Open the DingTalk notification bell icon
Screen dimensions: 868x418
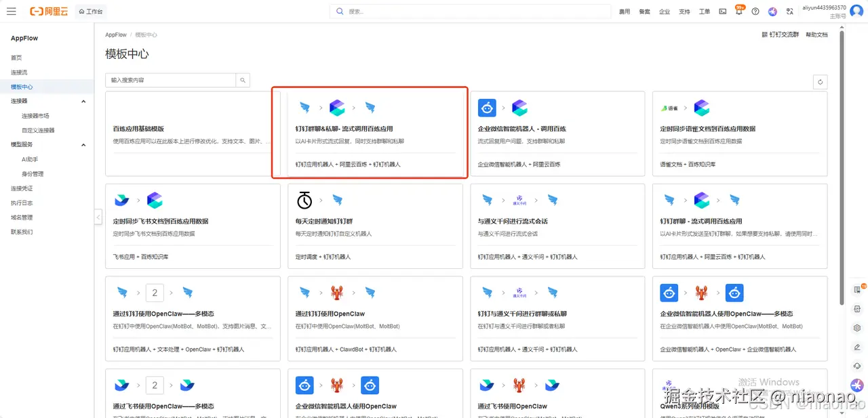[739, 12]
